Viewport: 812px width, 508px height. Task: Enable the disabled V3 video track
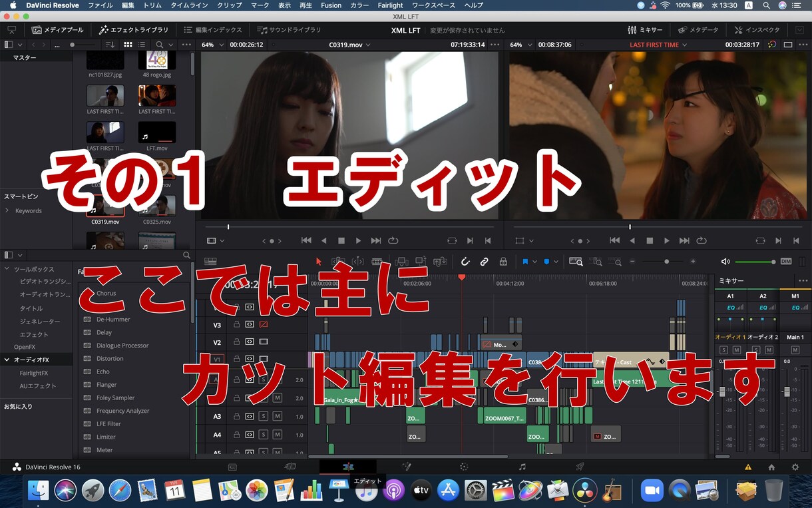tap(263, 324)
